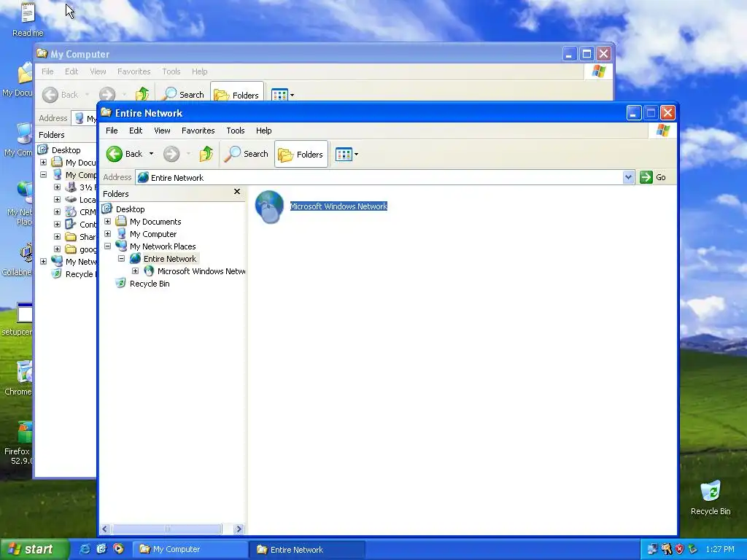Select the Microsoft Windows Network globe icon
The image size is (747, 560).
click(x=270, y=206)
